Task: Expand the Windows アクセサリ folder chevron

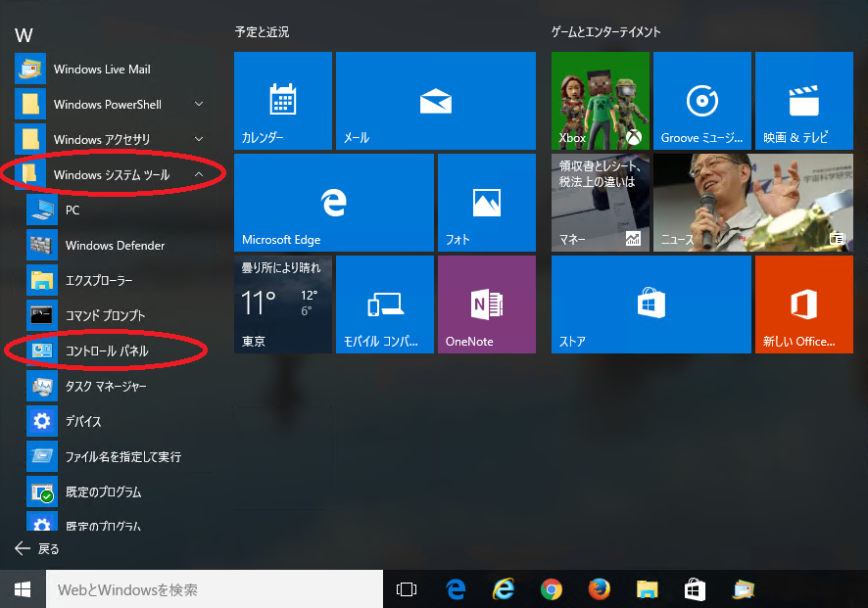Action: coord(199,139)
